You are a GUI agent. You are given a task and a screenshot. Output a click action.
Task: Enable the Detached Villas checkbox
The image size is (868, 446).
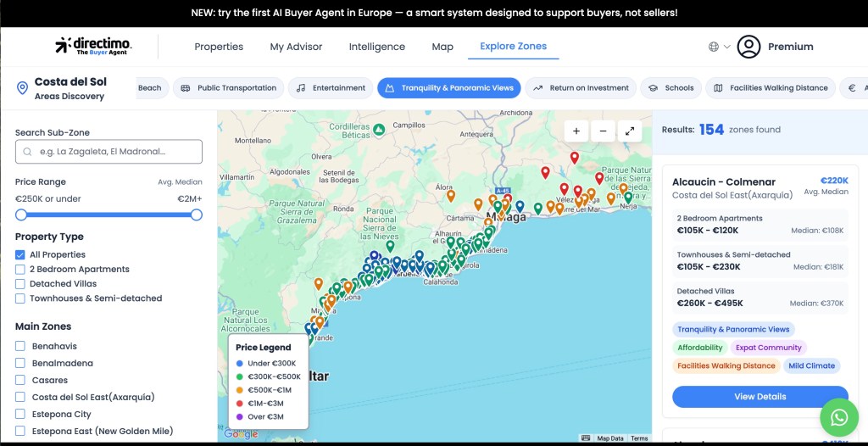[20, 284]
